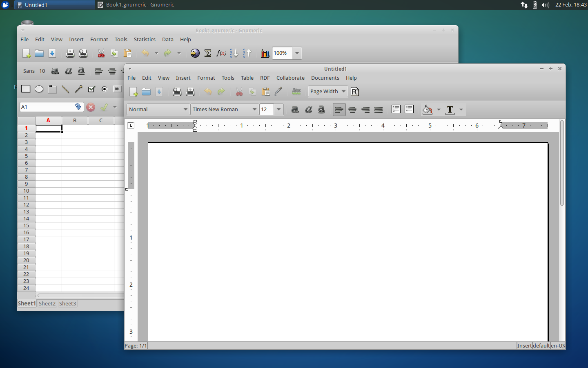Run spell check in AbiWord toolbar

[296, 92]
